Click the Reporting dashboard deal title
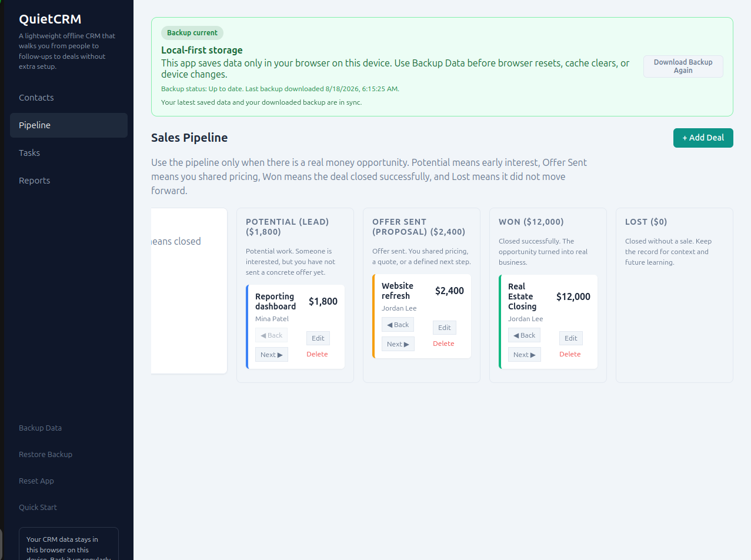 pos(276,301)
